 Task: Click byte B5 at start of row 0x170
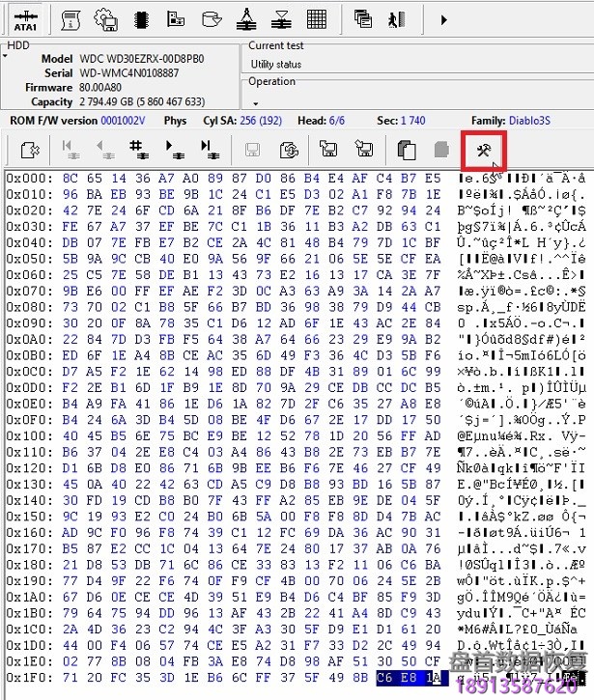[71, 548]
